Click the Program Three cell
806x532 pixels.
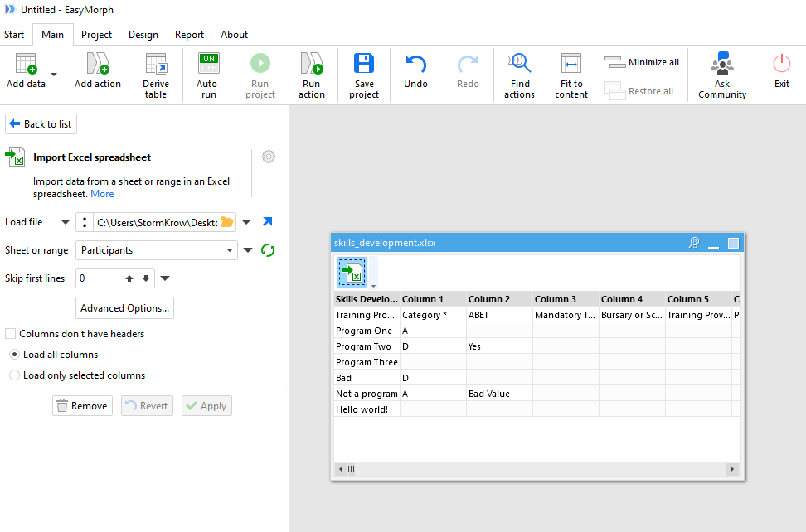pyautogui.click(x=367, y=362)
